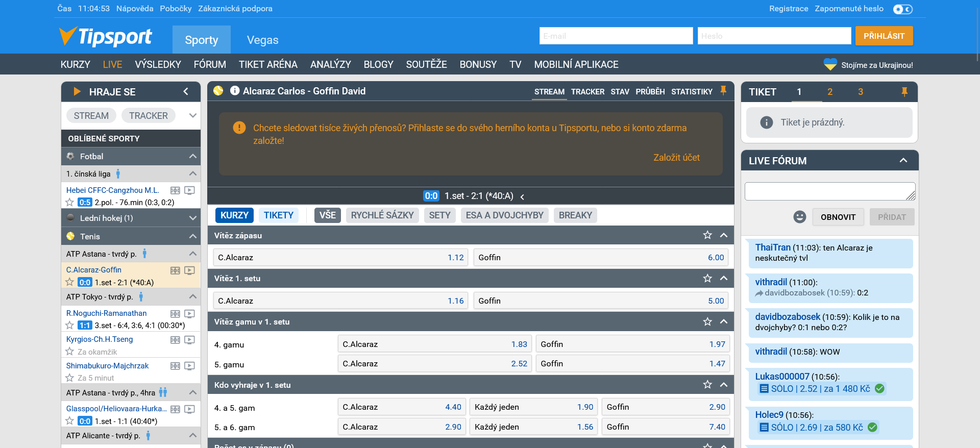The width and height of the screenshot is (980, 448).
Task: Collapse 1. čínská liga group
Action: (x=192, y=173)
